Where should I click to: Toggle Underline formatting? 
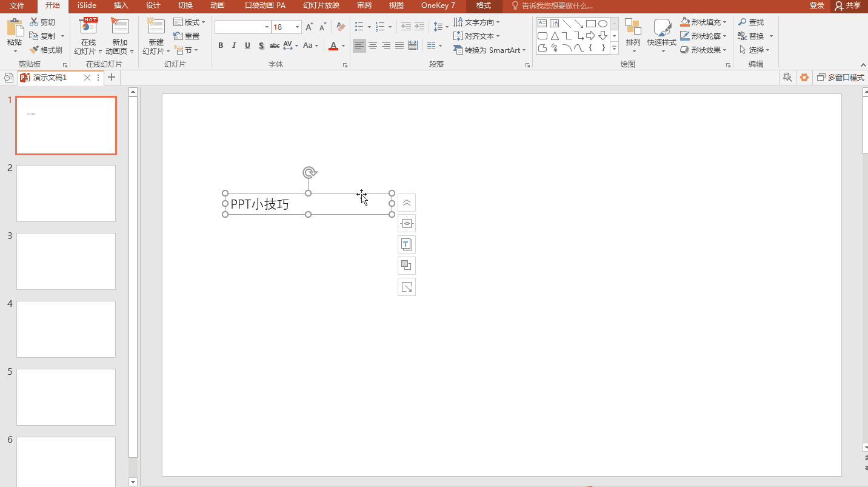247,45
